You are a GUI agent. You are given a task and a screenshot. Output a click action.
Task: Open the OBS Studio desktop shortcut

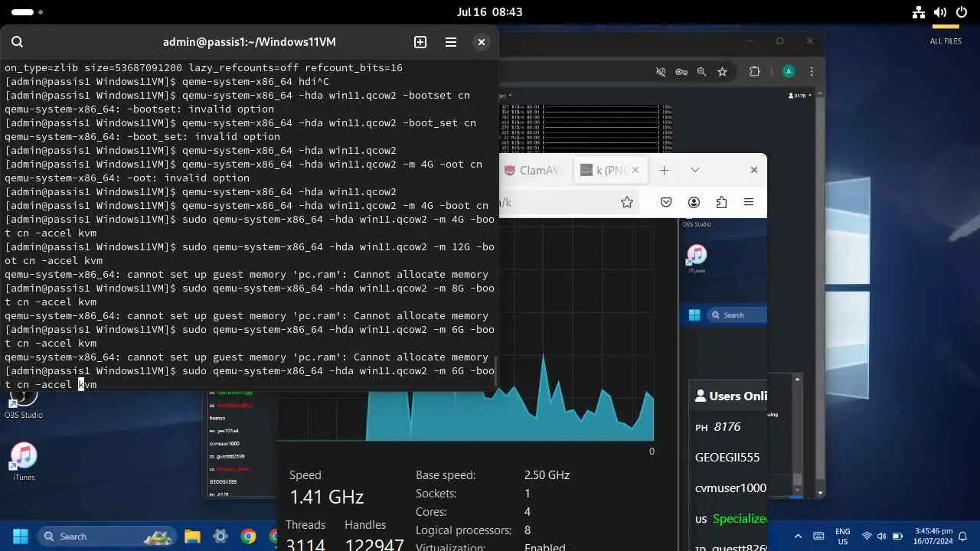click(x=23, y=406)
